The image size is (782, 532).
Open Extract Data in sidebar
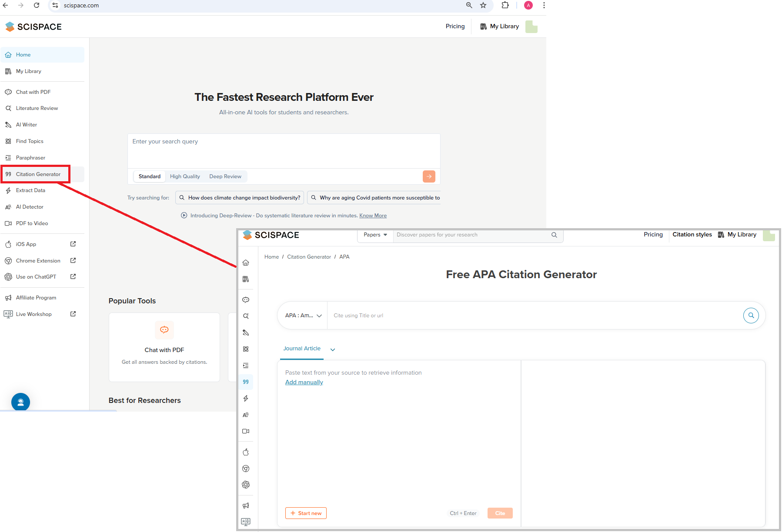pyautogui.click(x=43, y=190)
